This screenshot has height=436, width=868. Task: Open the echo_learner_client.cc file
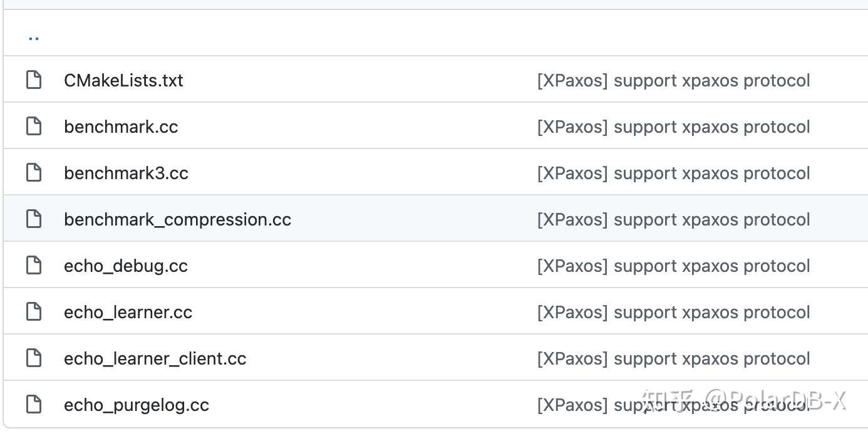point(155,359)
